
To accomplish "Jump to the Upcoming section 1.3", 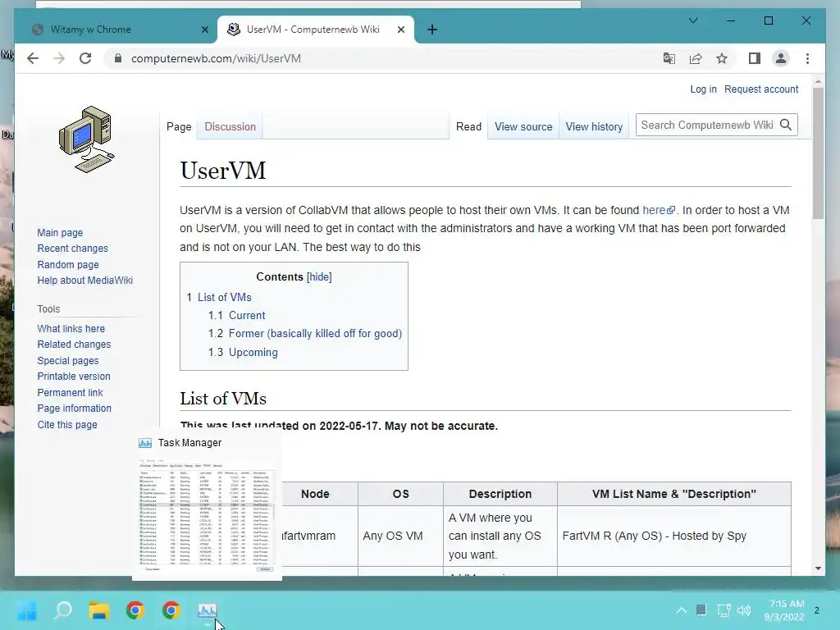I will click(253, 353).
